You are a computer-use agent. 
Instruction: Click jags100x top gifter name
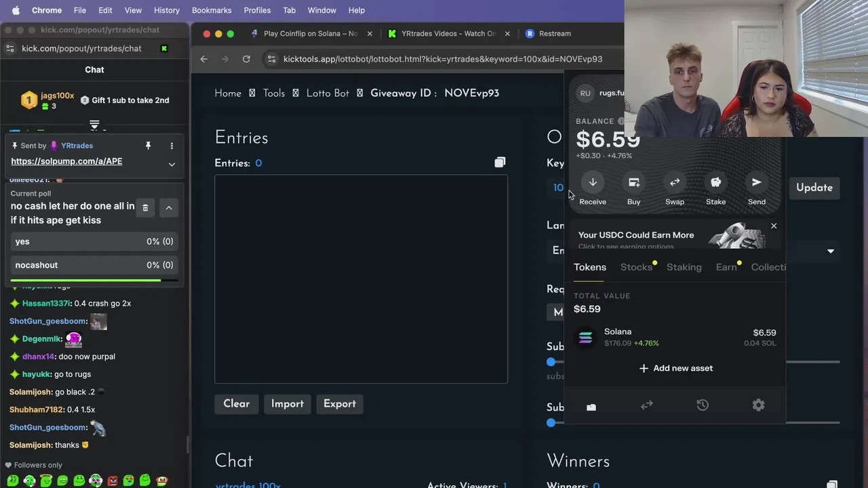click(58, 96)
